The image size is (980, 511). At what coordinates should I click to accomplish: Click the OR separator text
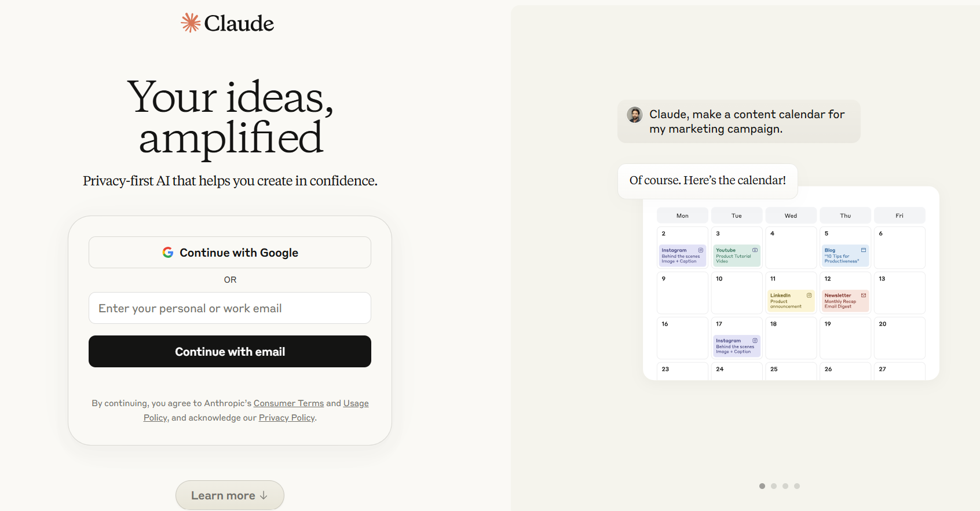pyautogui.click(x=230, y=280)
